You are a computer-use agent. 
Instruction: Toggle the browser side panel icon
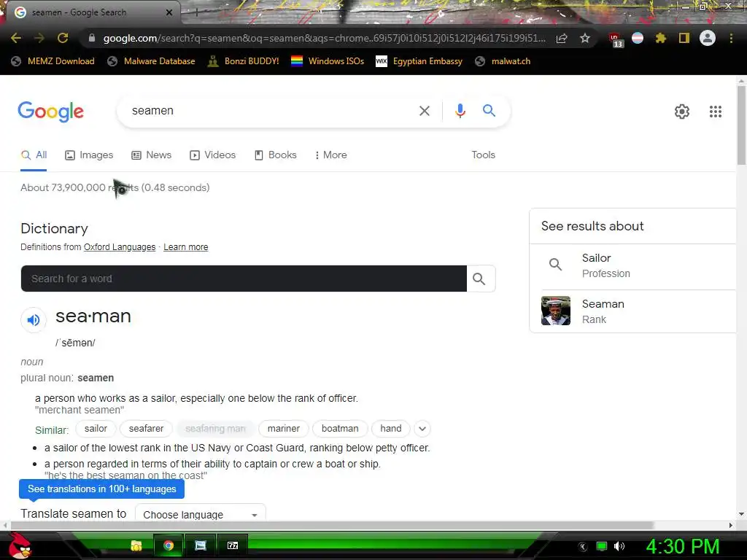[684, 38]
